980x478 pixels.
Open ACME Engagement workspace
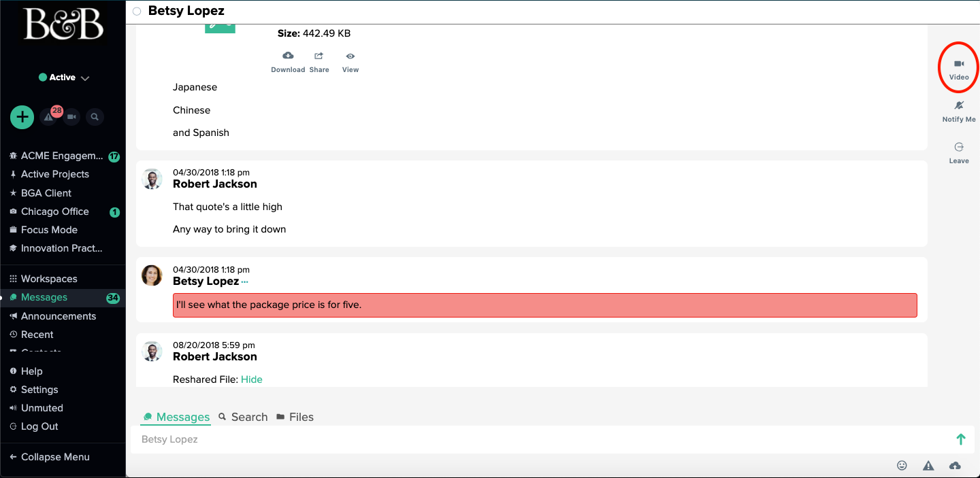click(63, 156)
